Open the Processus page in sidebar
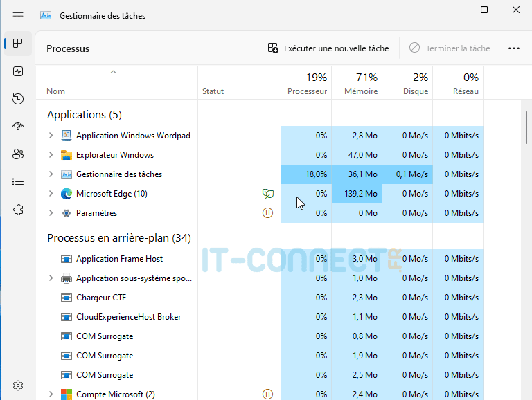Image resolution: width=532 pixels, height=400 pixels. 18,44
